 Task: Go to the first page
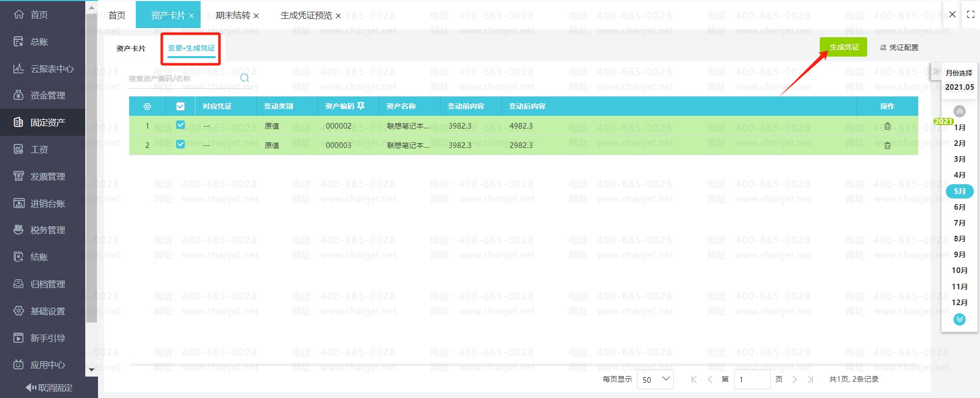(694, 379)
